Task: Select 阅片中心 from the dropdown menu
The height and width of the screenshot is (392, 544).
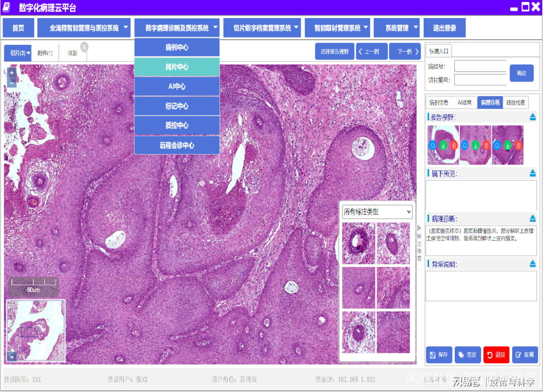Action: tap(177, 67)
